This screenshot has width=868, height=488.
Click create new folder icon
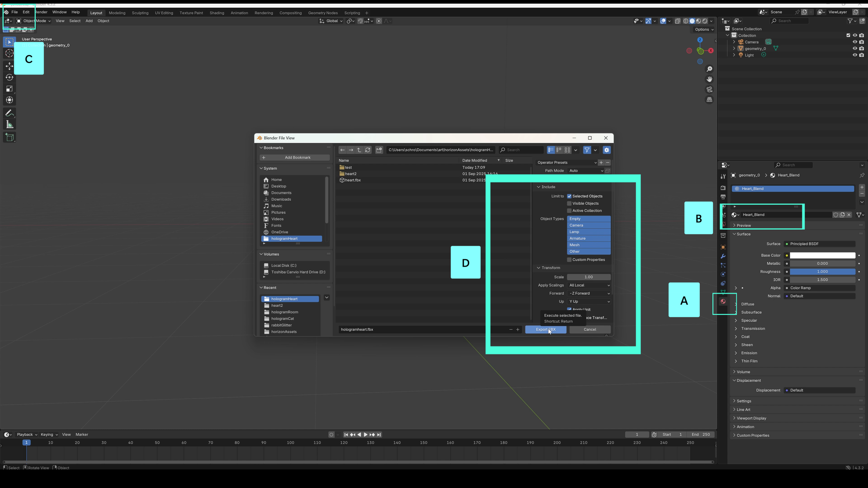(x=379, y=150)
